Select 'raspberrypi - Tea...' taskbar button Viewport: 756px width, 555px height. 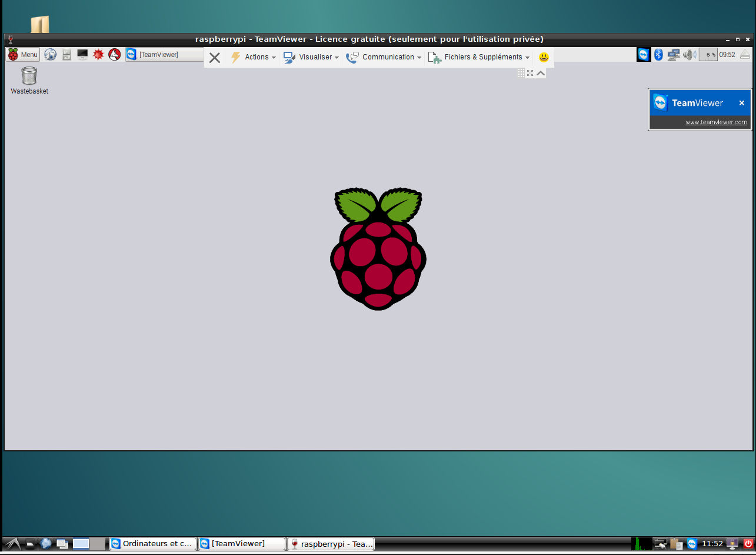coord(331,544)
